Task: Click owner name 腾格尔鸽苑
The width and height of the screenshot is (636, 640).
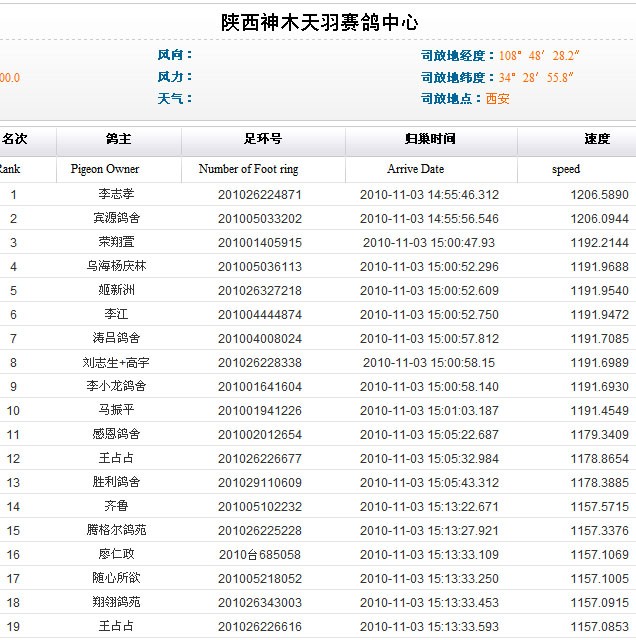Action: pyautogui.click(x=118, y=530)
